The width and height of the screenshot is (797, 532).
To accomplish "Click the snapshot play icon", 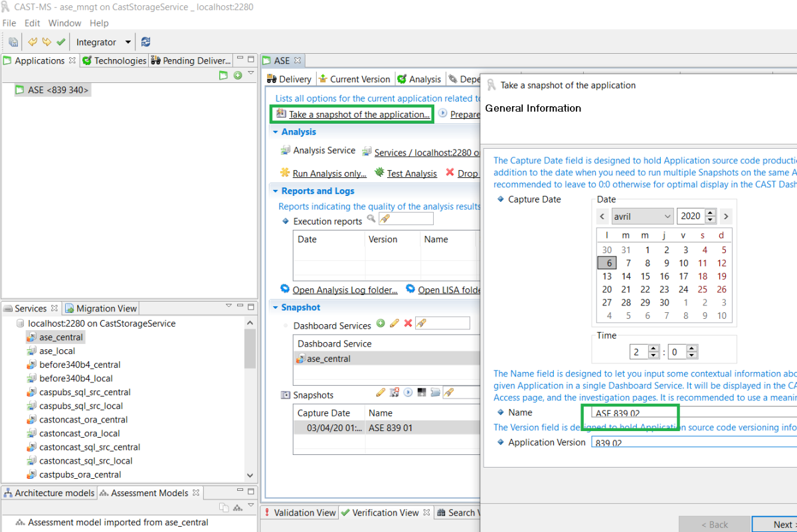I will pos(408,393).
